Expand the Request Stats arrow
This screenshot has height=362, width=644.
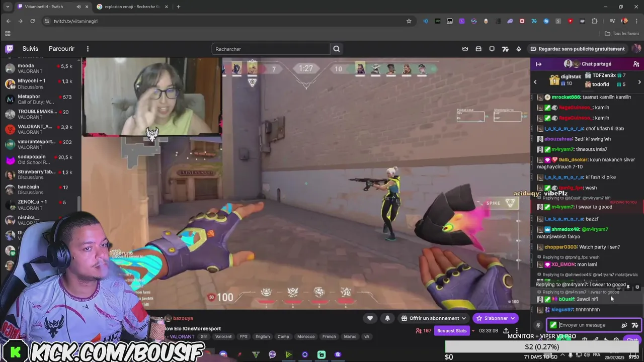point(473,331)
